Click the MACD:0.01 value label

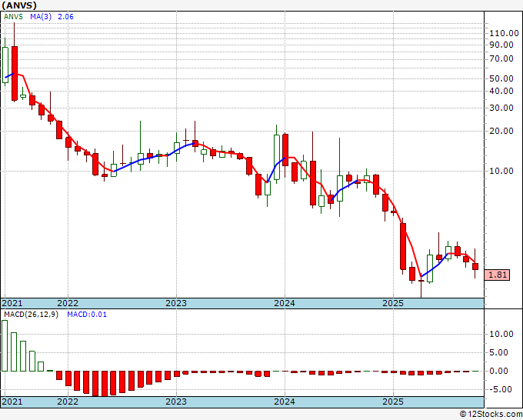(x=87, y=315)
